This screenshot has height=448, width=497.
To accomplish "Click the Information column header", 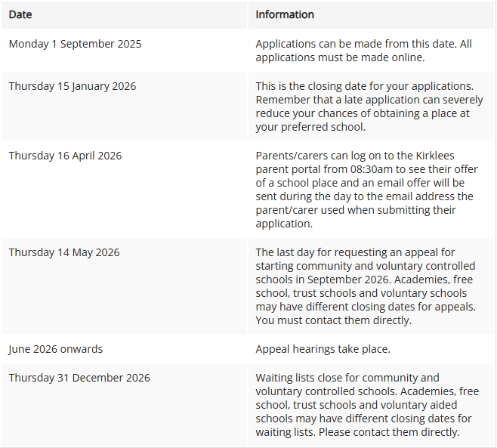I will 371,15.
